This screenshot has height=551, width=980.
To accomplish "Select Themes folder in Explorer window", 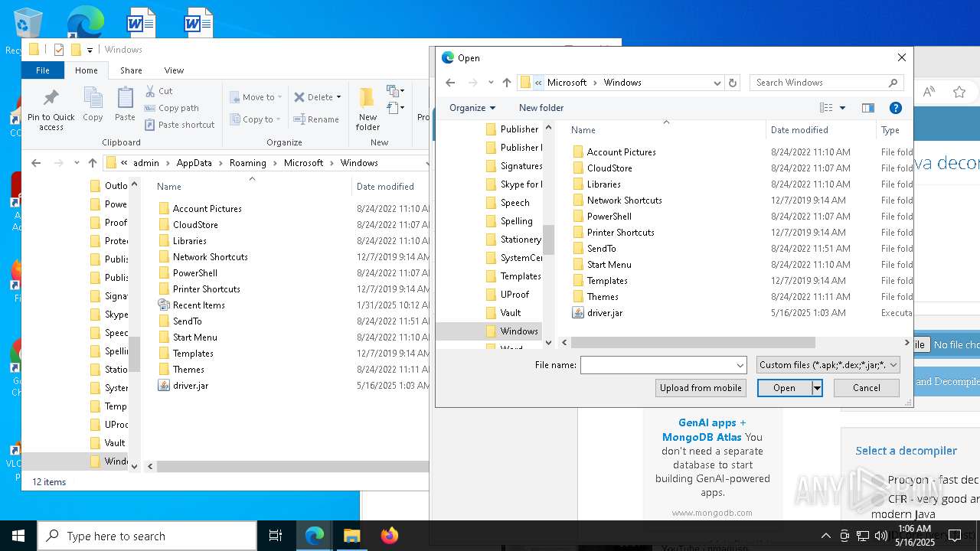I will click(x=188, y=370).
